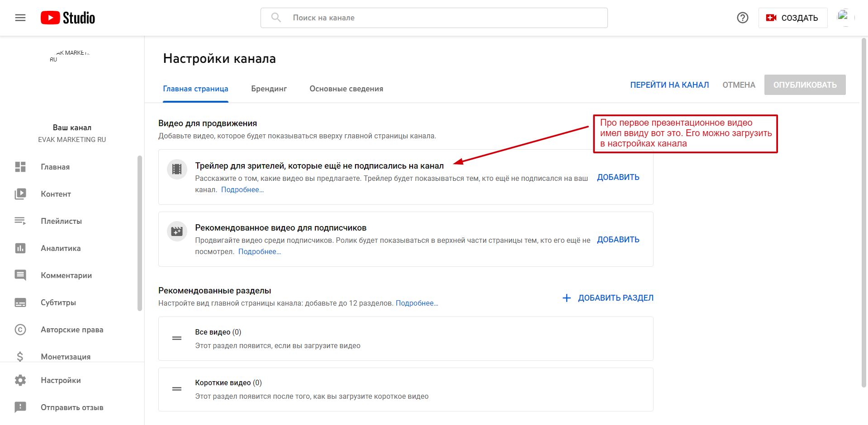Image resolution: width=868 pixels, height=425 pixels.
Task: Focus the Поиск на канале search field
Action: point(434,18)
